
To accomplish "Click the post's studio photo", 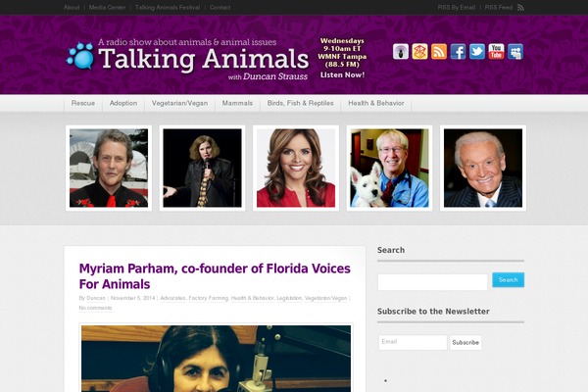I will coord(216,359).
